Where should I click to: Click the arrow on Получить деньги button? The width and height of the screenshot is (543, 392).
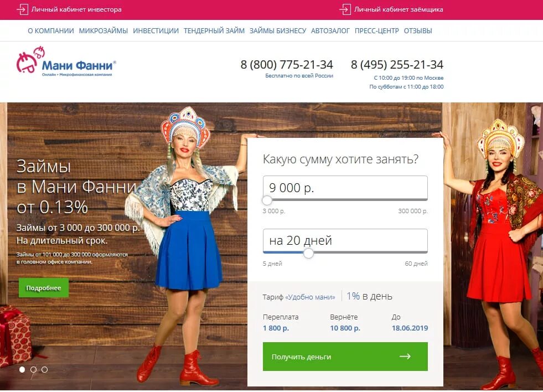(405, 357)
